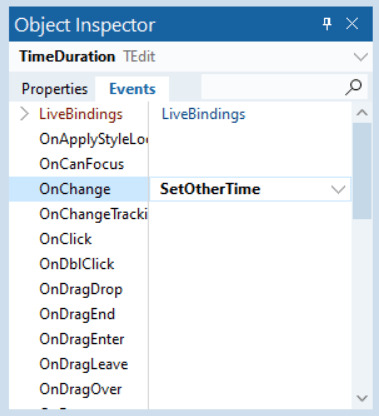This screenshot has width=379, height=416.
Task: Expand the LiveBindings tree node
Action: pos(24,114)
